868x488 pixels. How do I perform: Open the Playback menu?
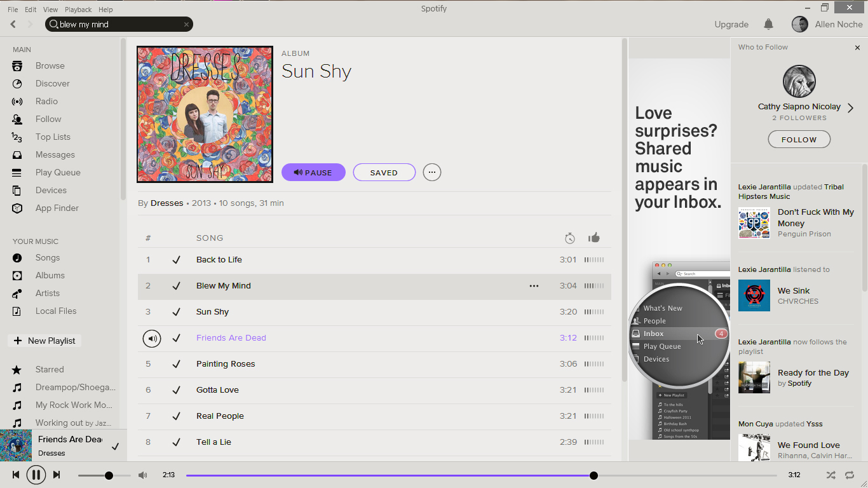click(78, 10)
